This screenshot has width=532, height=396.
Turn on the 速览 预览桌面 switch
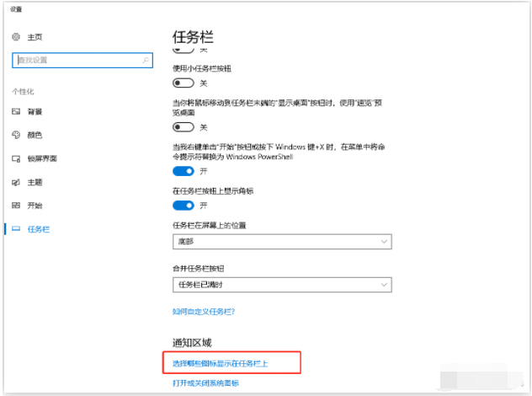tap(184, 127)
